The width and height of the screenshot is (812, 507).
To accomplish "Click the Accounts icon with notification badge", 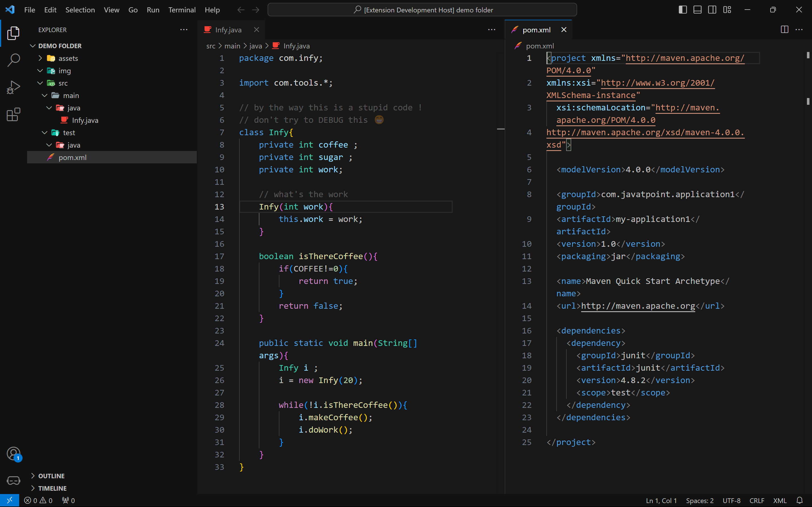I will coord(14,454).
